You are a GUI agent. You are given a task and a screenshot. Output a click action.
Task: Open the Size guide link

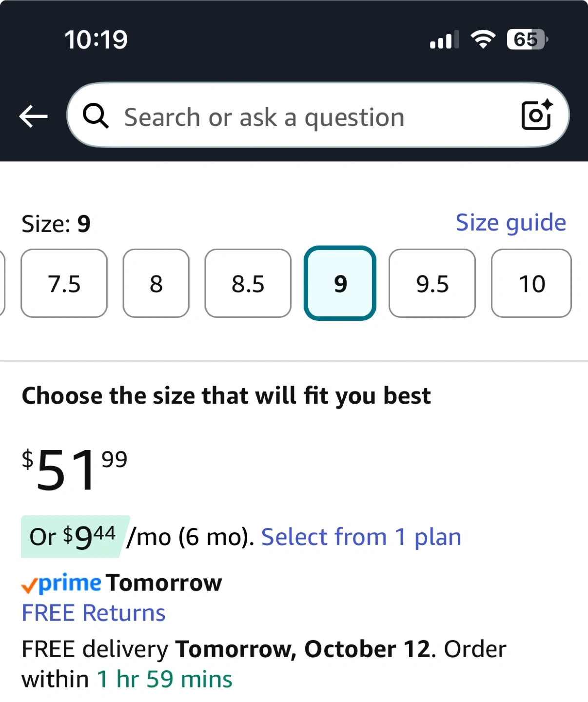(x=511, y=223)
